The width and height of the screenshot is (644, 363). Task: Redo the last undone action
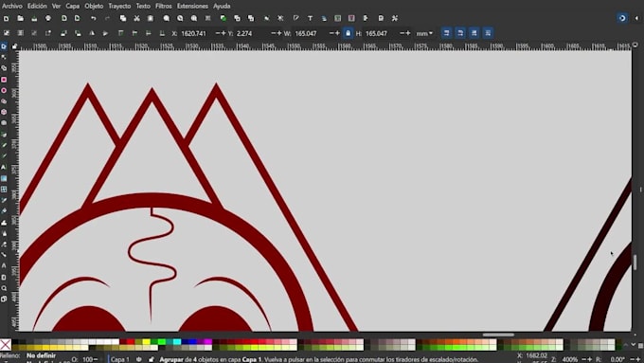[107, 19]
